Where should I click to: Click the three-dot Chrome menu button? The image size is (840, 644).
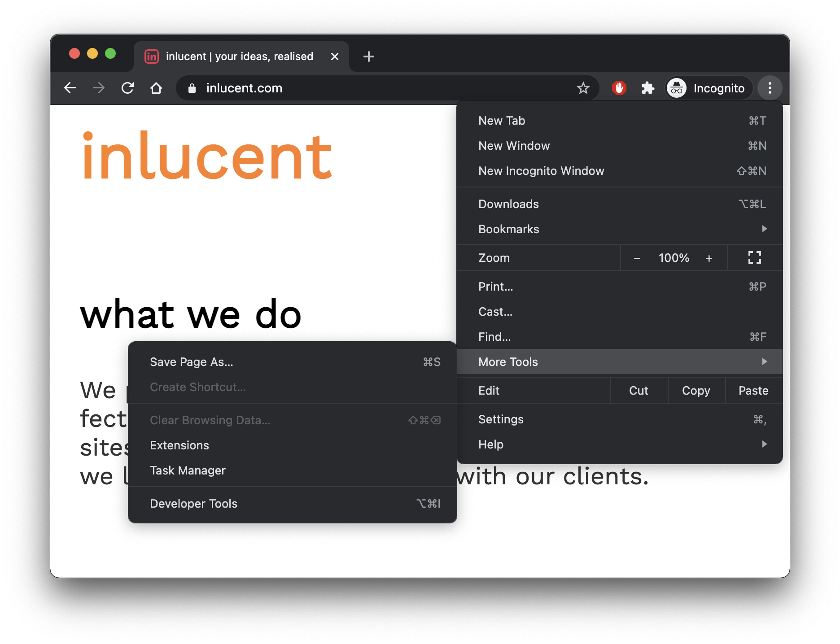(770, 88)
